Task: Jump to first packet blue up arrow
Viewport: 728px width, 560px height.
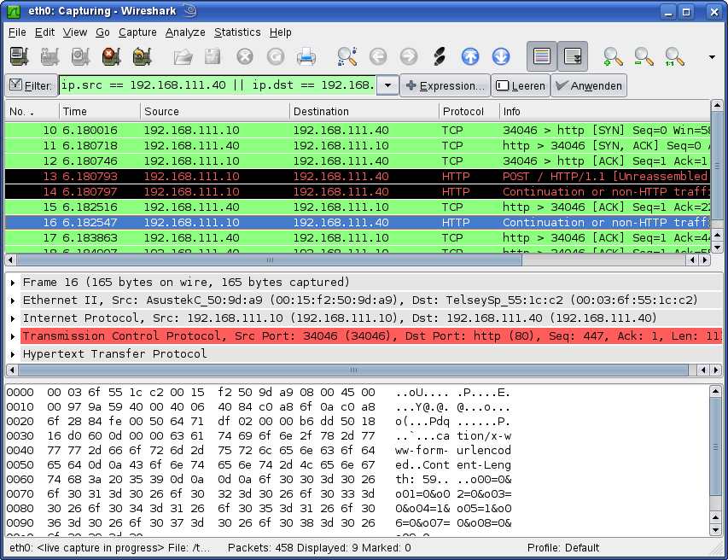Action: (x=470, y=56)
